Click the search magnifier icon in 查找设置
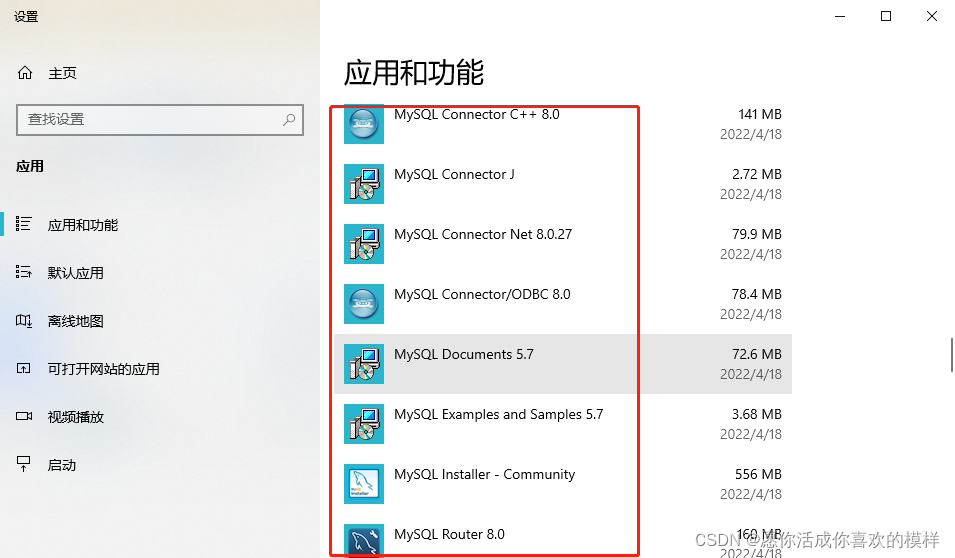Image resolution: width=955 pixels, height=558 pixels. pyautogui.click(x=289, y=119)
